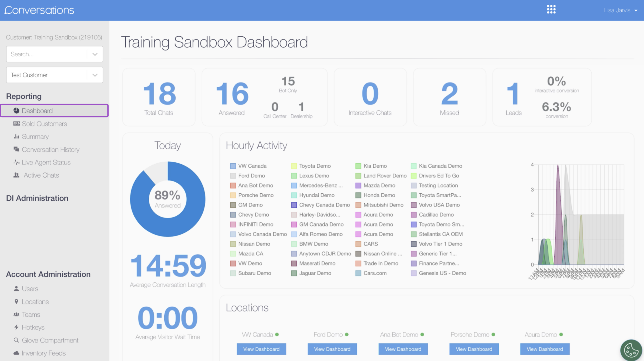This screenshot has width=644, height=361.
Task: Open the cookie settings icon
Action: [631, 350]
